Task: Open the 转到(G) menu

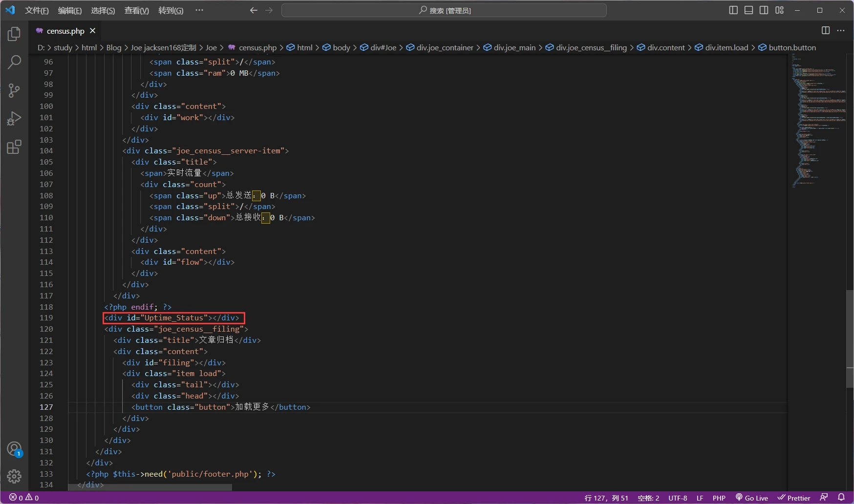Action: pos(171,10)
